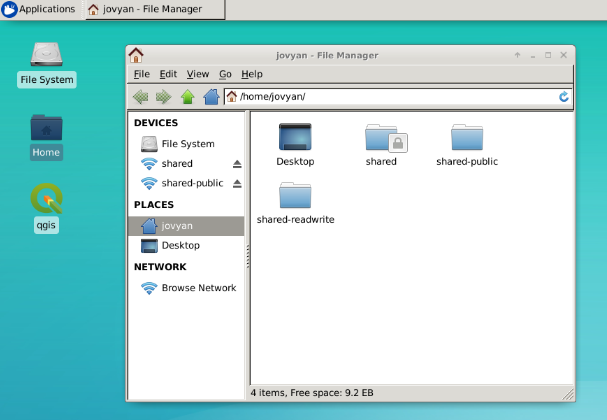Go to parent folder with up arrow
607x420 pixels.
[x=187, y=97]
